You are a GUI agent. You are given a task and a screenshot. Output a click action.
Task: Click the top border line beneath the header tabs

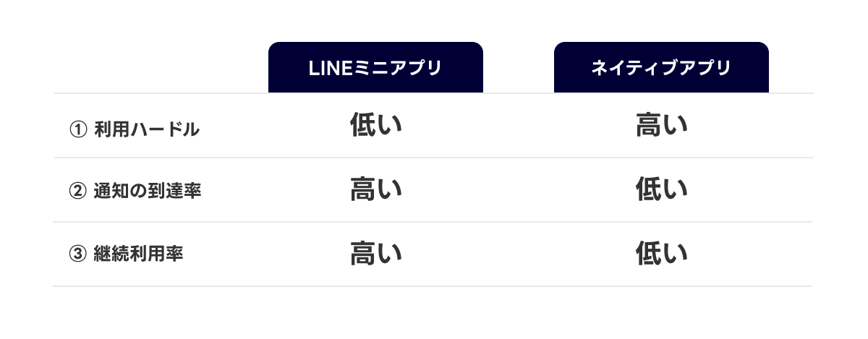433,93
